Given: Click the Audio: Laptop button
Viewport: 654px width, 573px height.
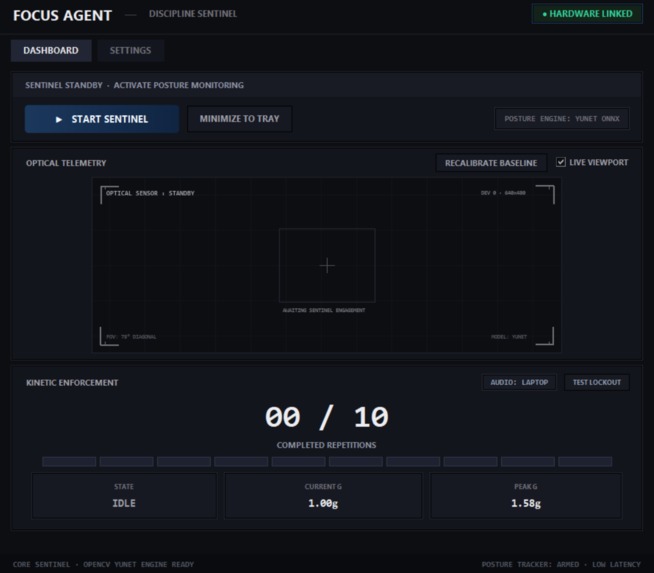Looking at the screenshot, I should point(519,382).
